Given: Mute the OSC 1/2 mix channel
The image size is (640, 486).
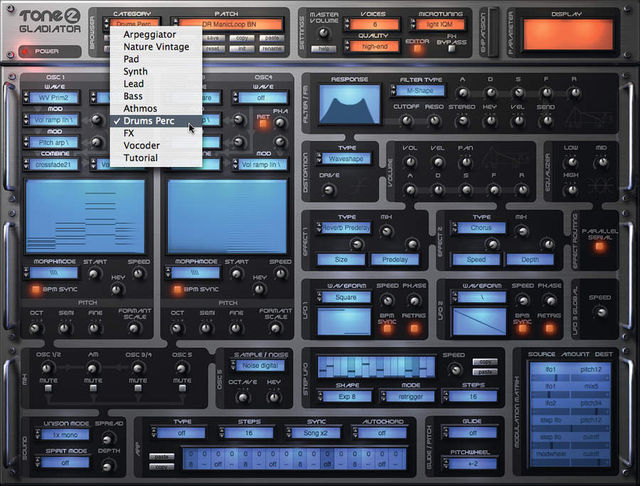Looking at the screenshot, I should pyautogui.click(x=48, y=388).
